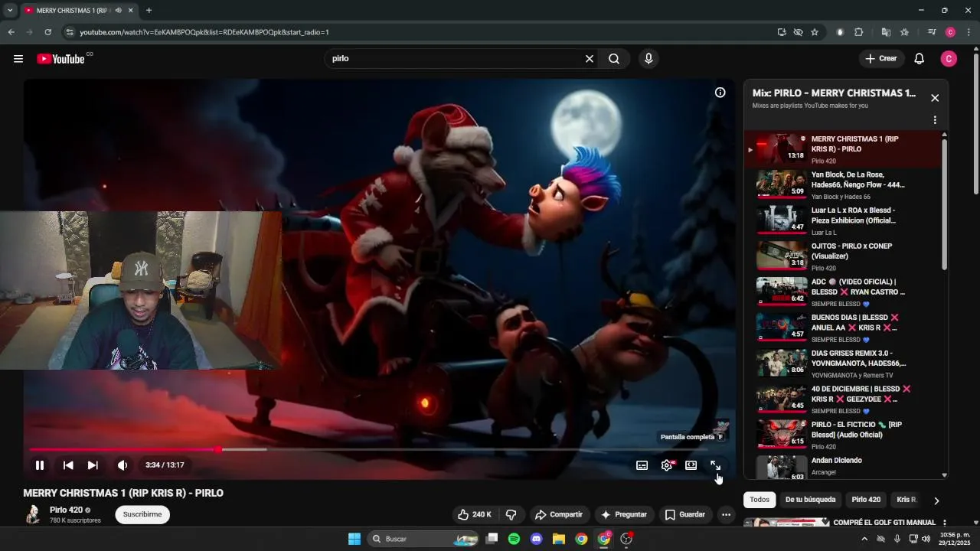Open Spotify from the taskbar
980x551 pixels.
pos(514,539)
